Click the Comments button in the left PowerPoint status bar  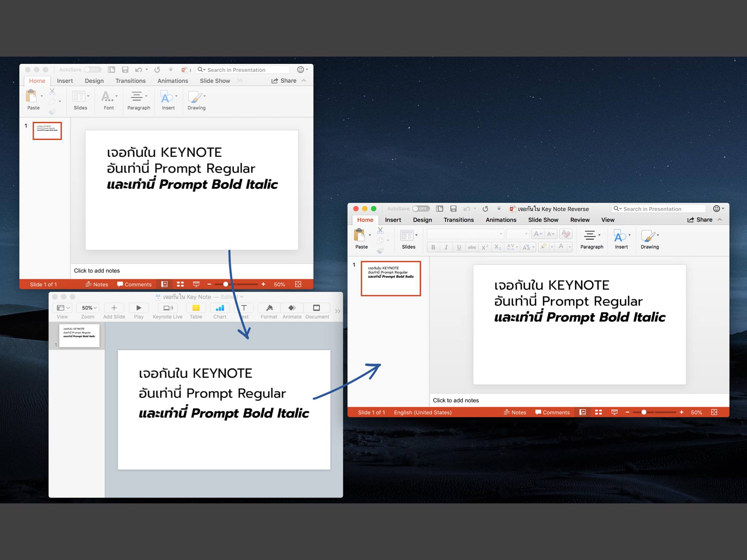(134, 284)
